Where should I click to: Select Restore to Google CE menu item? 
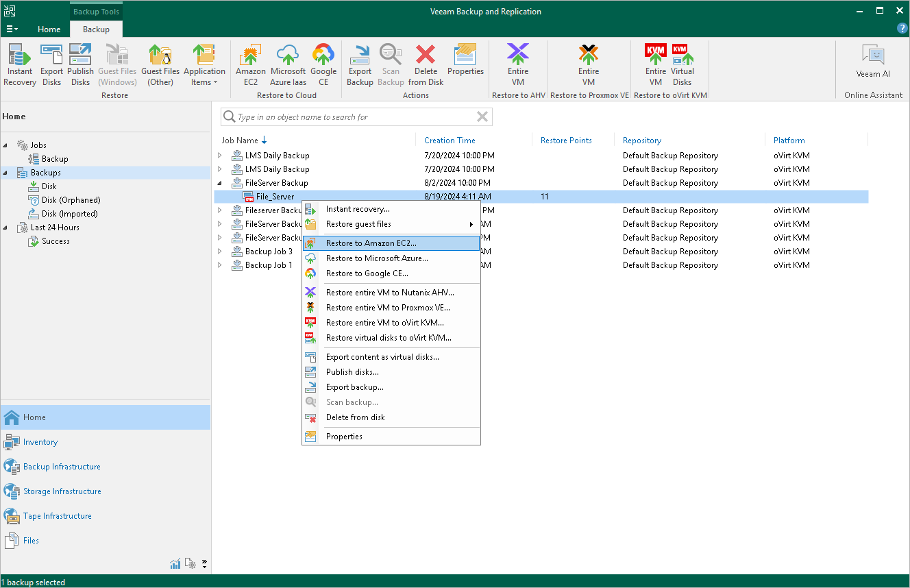(x=391, y=273)
